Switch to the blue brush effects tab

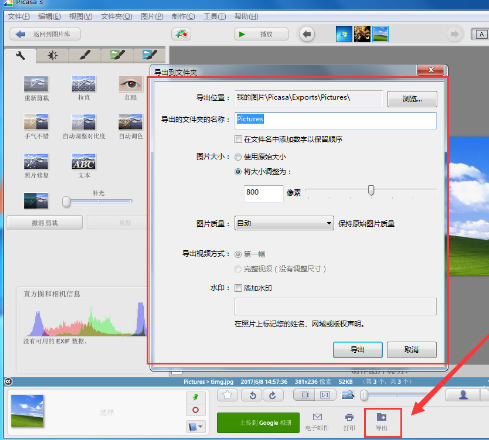tap(149, 55)
